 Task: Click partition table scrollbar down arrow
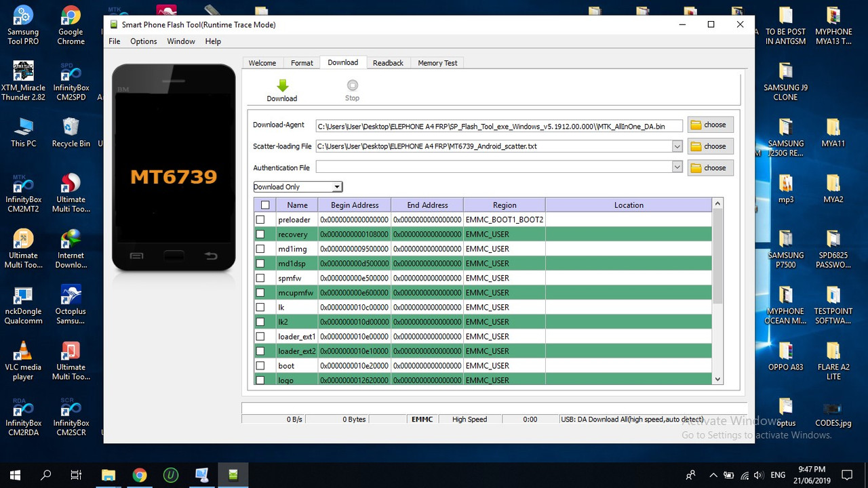pyautogui.click(x=718, y=380)
